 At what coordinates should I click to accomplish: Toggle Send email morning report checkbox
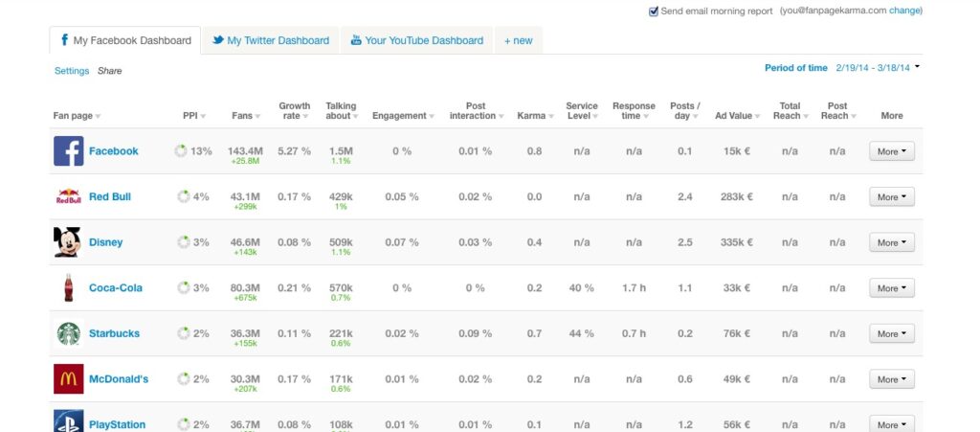(654, 11)
